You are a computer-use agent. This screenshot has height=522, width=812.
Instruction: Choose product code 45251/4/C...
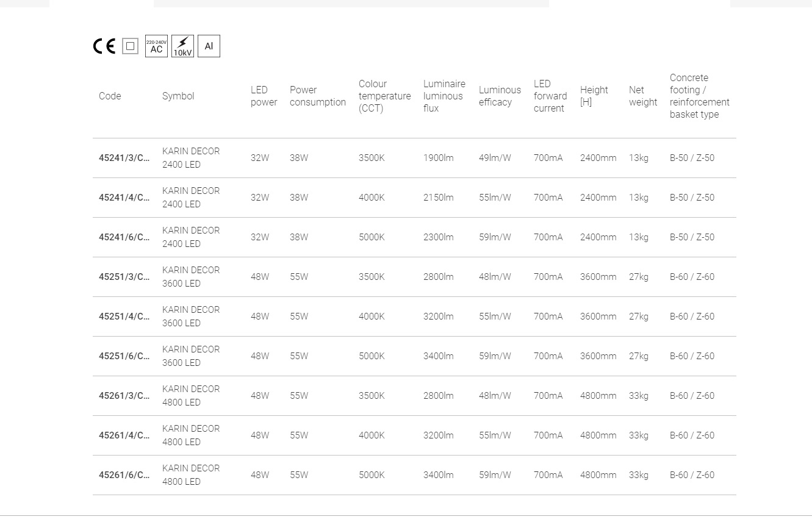coord(124,316)
